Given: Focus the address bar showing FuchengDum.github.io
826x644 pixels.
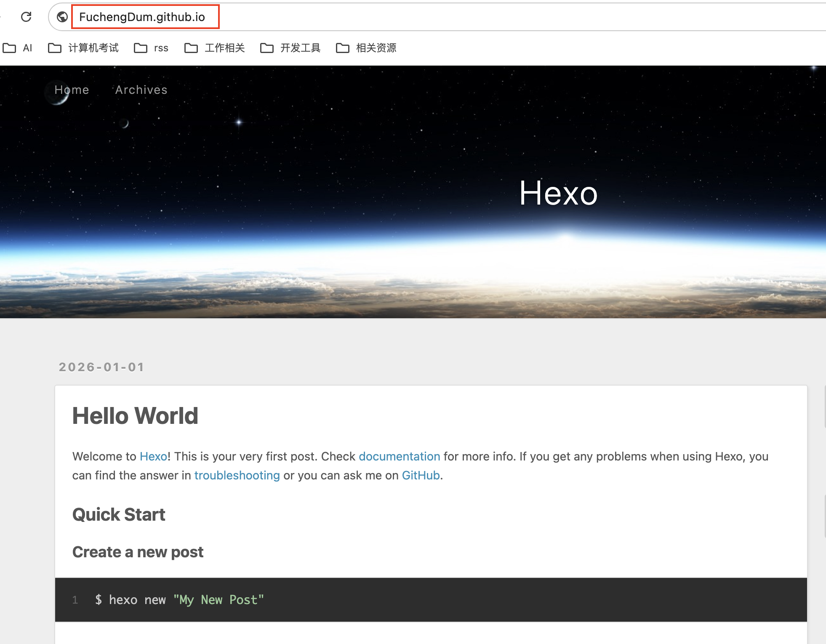Looking at the screenshot, I should coord(142,17).
